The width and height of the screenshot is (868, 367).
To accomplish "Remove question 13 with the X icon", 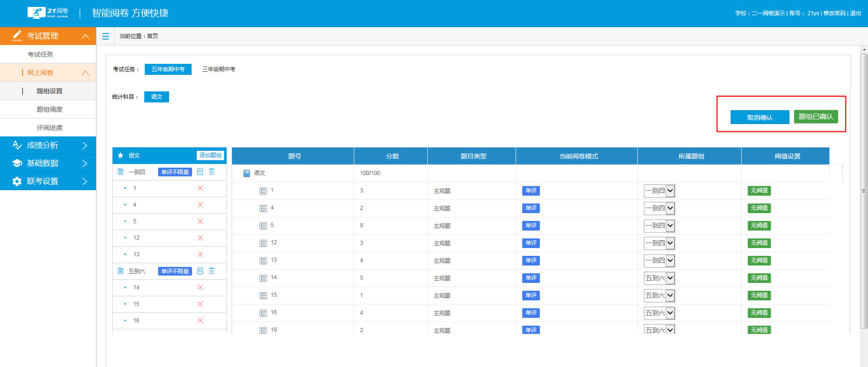I will pos(200,254).
